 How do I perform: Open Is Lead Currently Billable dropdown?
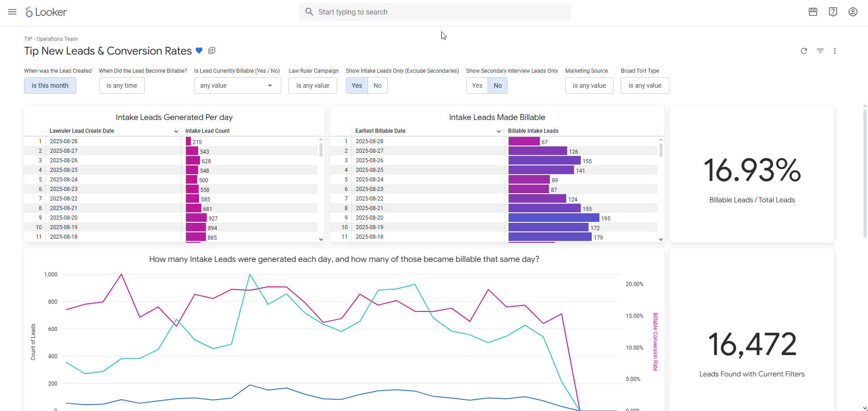[237, 85]
